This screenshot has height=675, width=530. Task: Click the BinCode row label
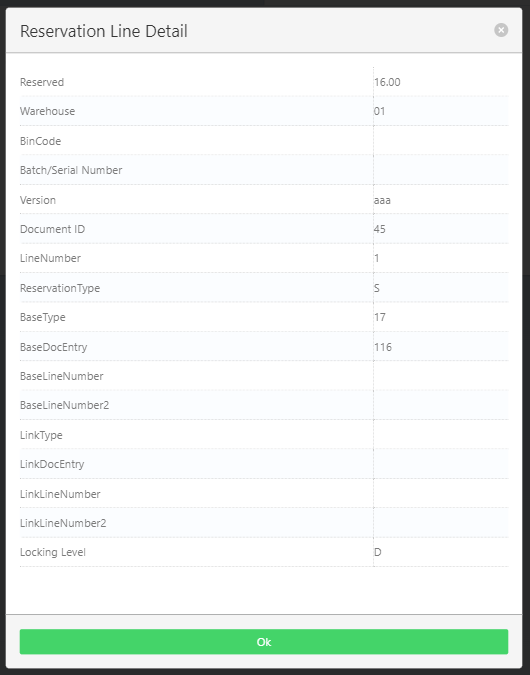tap(40, 141)
